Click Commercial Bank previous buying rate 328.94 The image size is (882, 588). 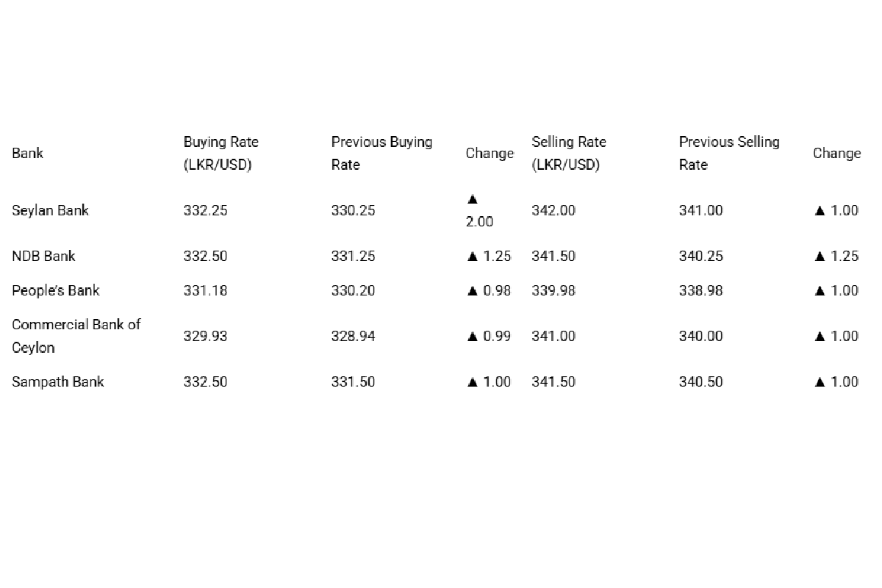(353, 337)
